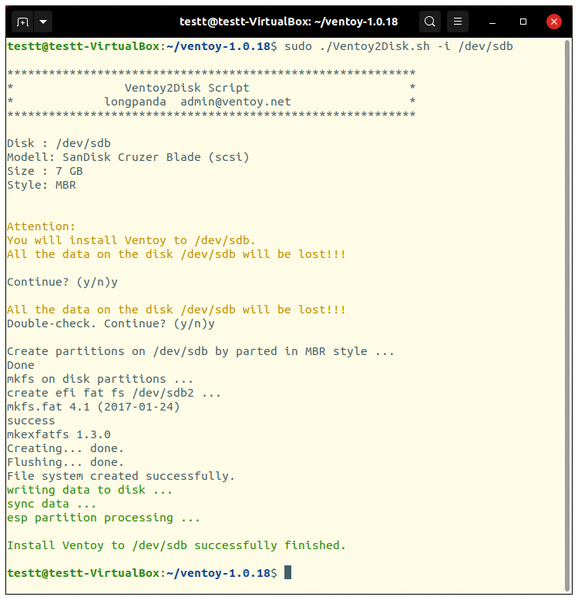Minimize the terminal window
Image resolution: width=578 pixels, height=600 pixels.
493,22
